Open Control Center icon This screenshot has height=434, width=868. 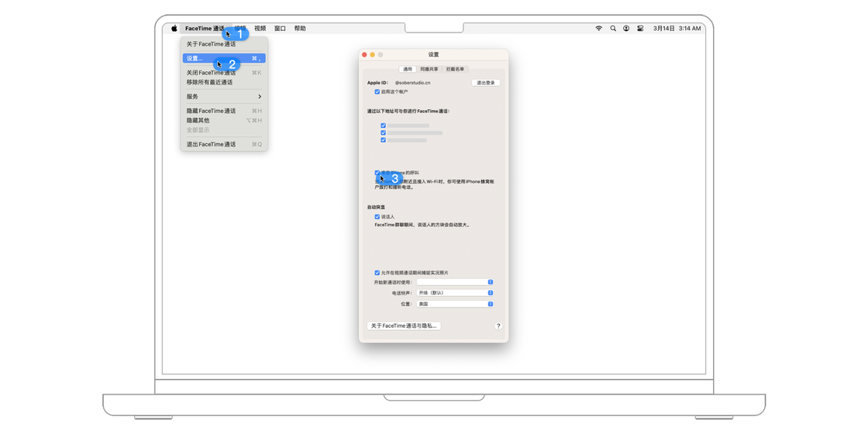(x=640, y=28)
